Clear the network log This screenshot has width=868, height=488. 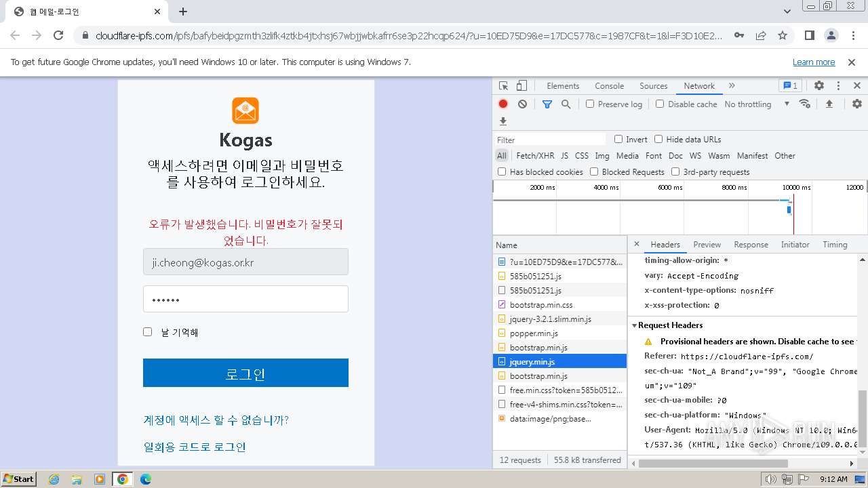(x=522, y=104)
